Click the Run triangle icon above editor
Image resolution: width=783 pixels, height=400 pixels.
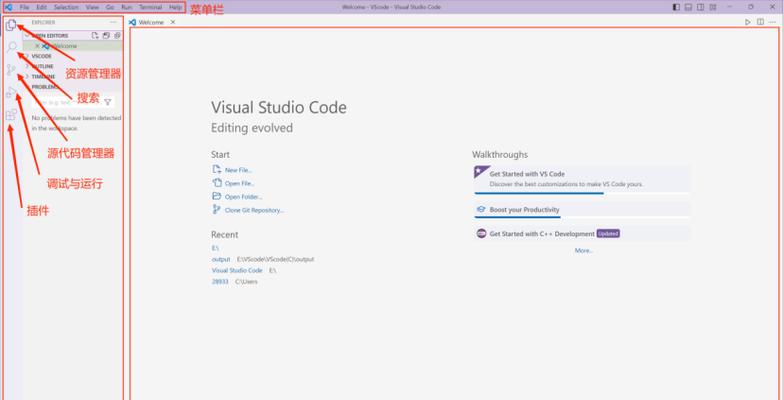pos(748,22)
